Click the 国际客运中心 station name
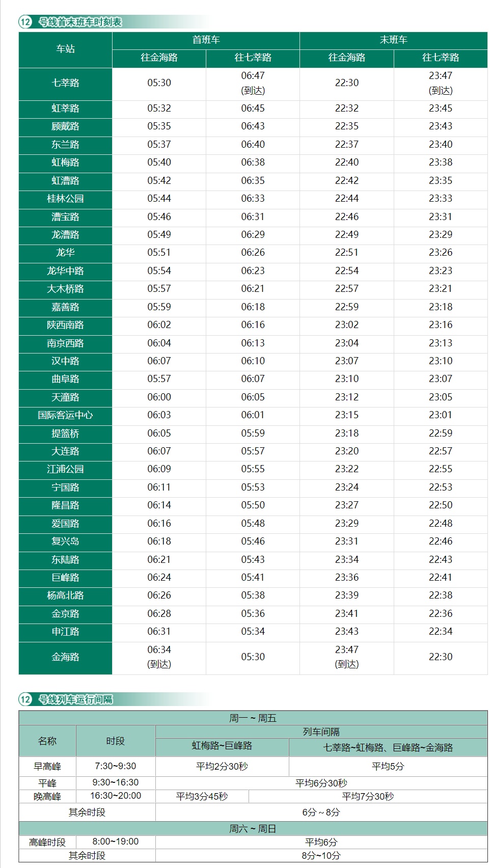Viewport: 492px width, 868px height. pyautogui.click(x=65, y=415)
